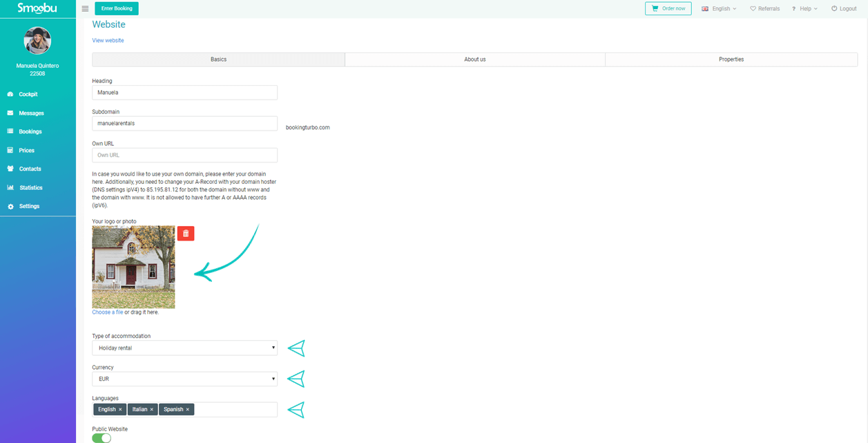This screenshot has height=443, width=868.
Task: Click the Heading input field
Action: [x=185, y=92]
